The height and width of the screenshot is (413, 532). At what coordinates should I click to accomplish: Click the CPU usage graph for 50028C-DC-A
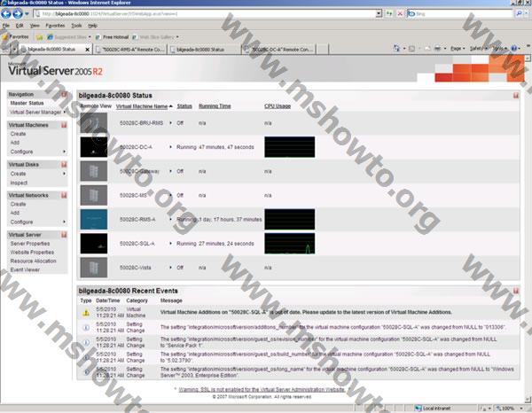[x=289, y=147]
